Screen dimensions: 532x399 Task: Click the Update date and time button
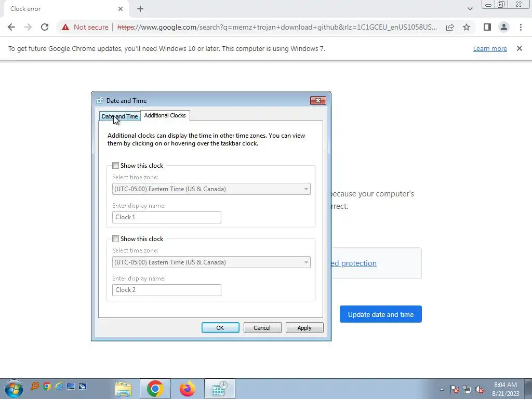(381, 314)
